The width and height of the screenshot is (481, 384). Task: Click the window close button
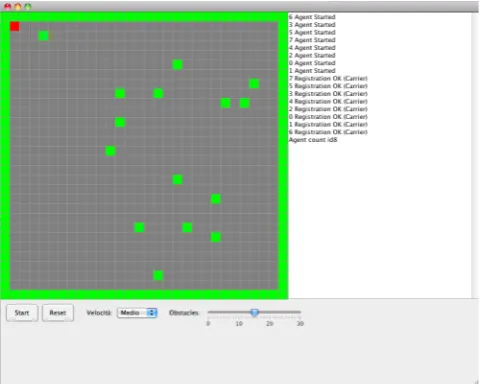coord(8,6)
